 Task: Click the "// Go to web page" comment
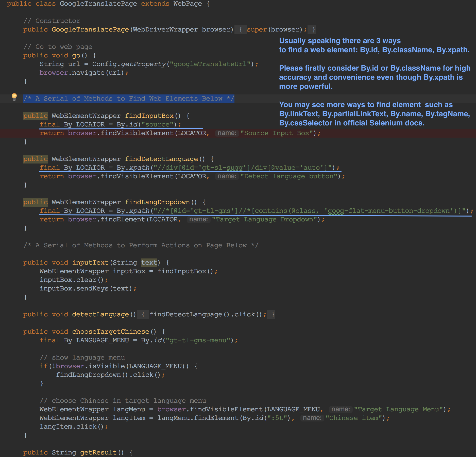pos(58,47)
